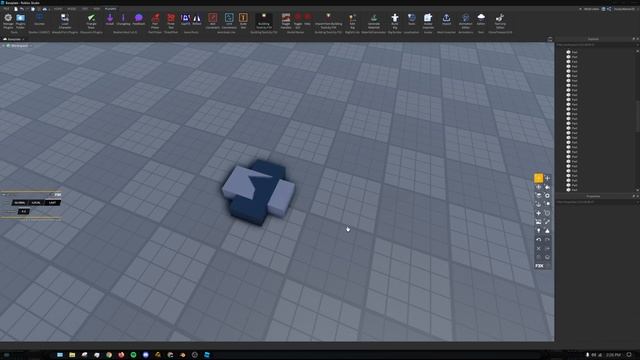The image size is (640, 360).
Task: Switch to the VIEW ribbon tab
Action: pos(97,9)
